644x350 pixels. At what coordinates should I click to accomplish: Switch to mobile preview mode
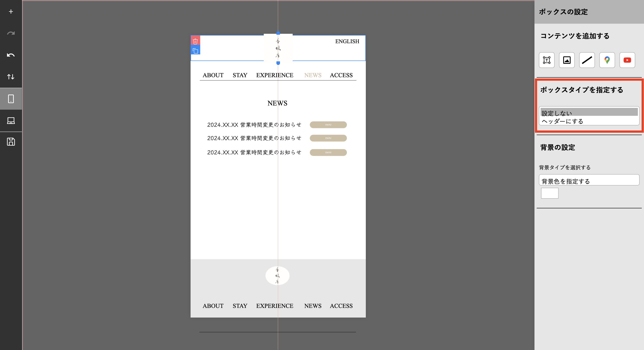11,99
